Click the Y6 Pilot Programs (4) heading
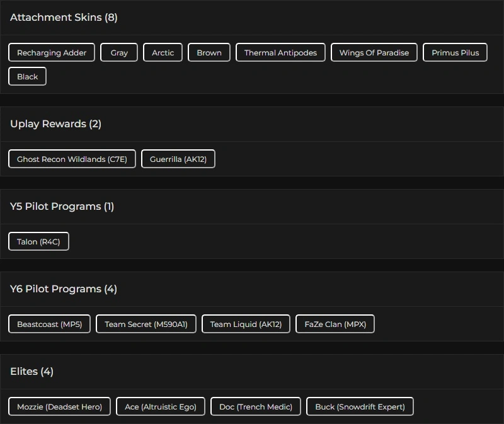 (x=64, y=289)
